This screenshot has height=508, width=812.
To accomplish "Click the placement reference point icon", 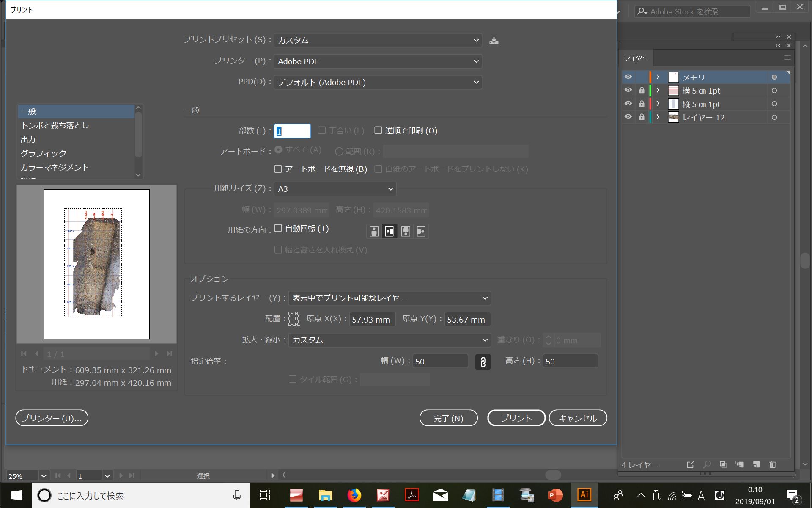I will [294, 319].
